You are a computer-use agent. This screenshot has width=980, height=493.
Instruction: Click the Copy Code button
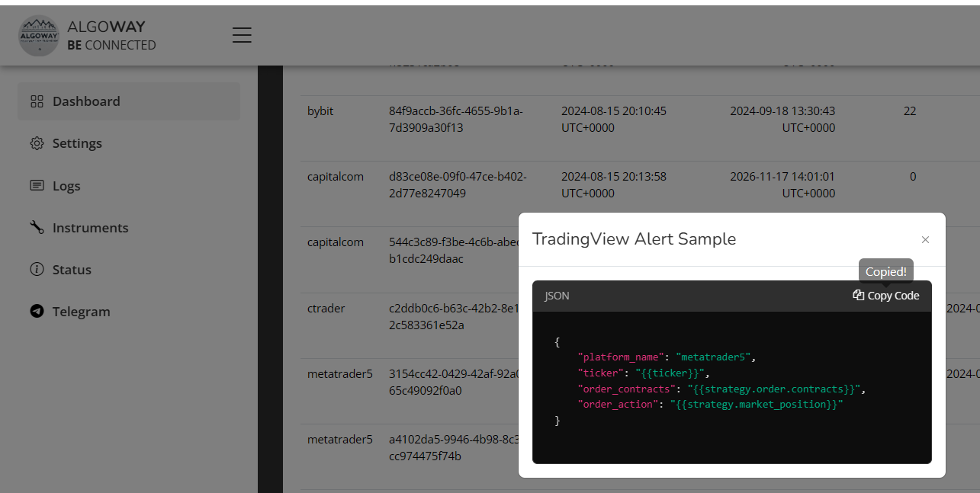[886, 296]
